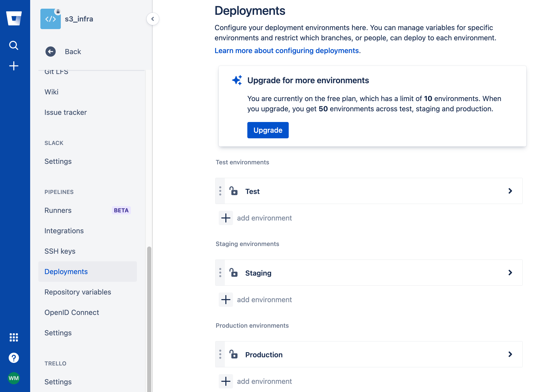This screenshot has width=534, height=392.
Task: Expand the Staging environment row
Action: [x=510, y=273]
